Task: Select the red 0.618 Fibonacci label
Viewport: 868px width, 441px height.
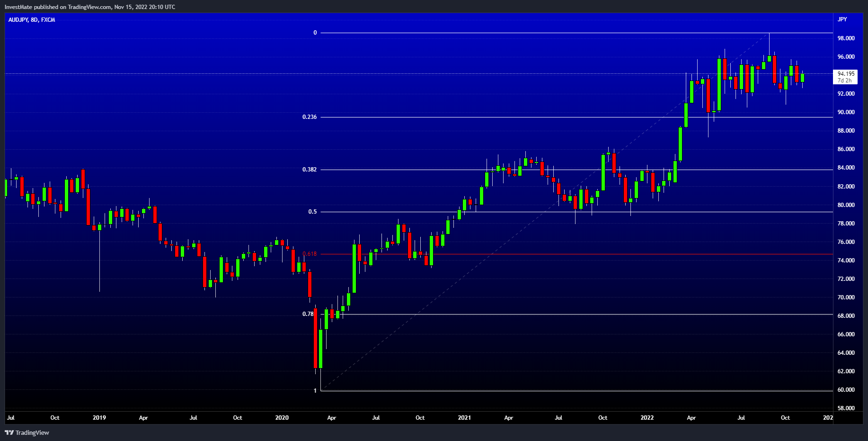Action: click(x=310, y=254)
